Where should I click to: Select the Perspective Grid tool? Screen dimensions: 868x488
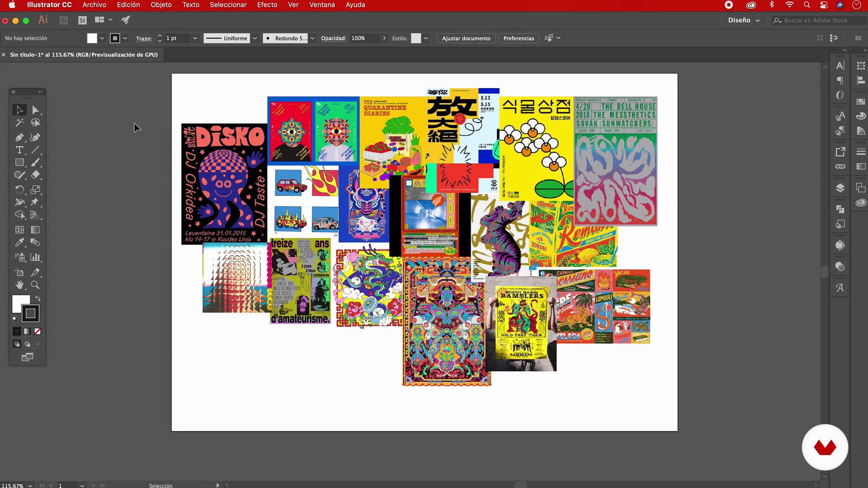click(x=35, y=215)
